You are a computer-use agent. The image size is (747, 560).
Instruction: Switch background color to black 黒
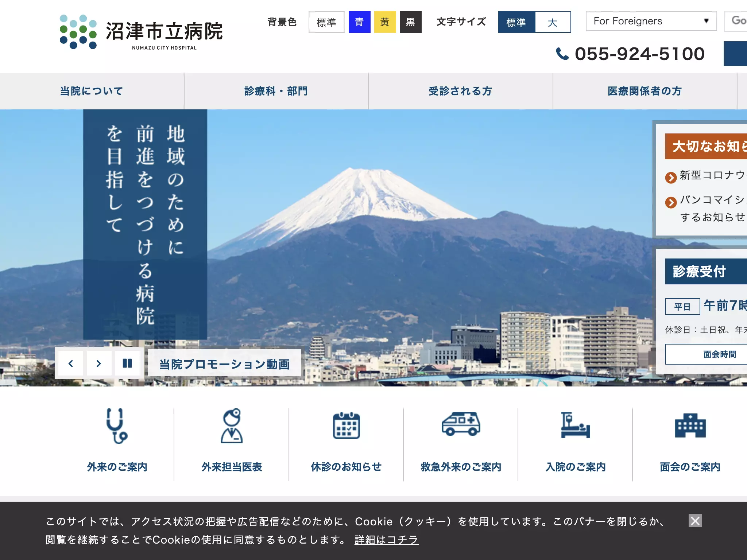(410, 22)
